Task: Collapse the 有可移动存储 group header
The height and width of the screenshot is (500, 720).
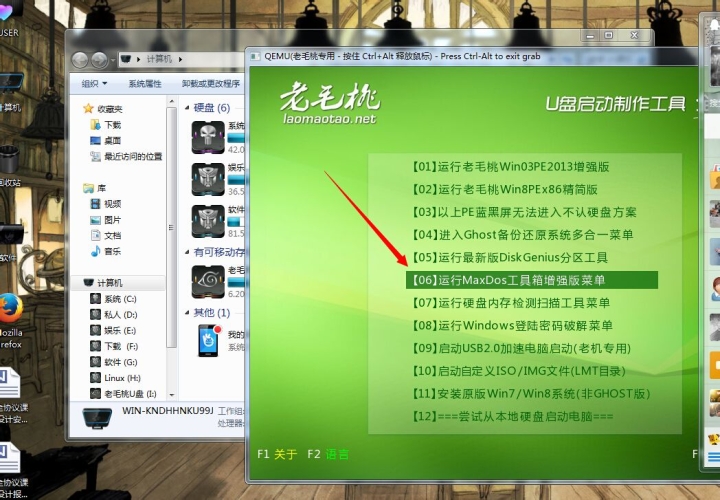Action: coord(187,252)
